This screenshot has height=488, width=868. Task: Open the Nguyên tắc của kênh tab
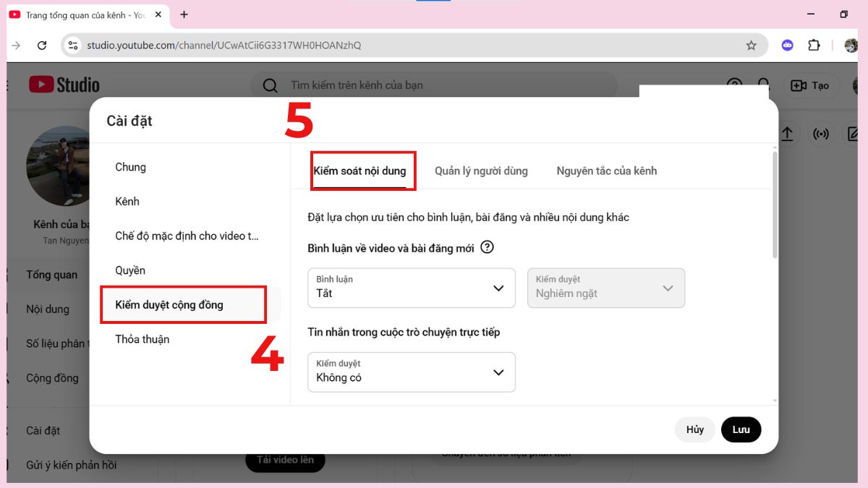coord(606,171)
